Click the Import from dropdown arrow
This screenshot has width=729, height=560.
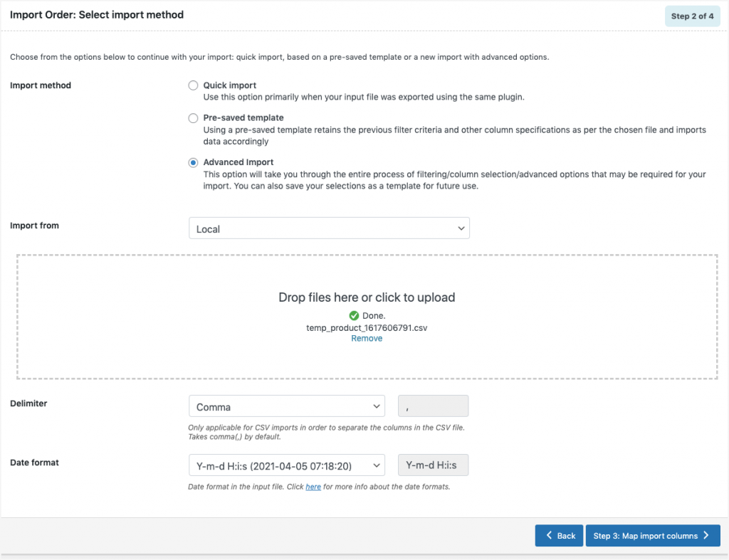(x=461, y=228)
